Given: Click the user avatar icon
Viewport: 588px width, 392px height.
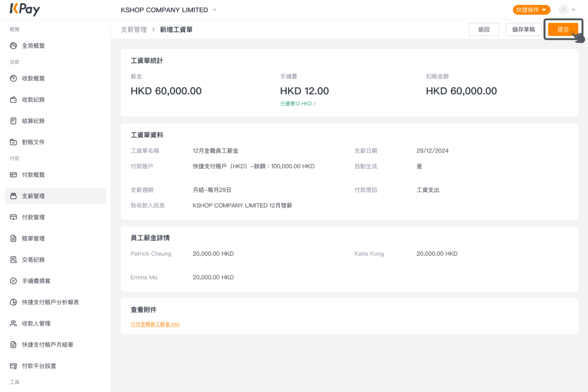Looking at the screenshot, I should click(x=563, y=10).
